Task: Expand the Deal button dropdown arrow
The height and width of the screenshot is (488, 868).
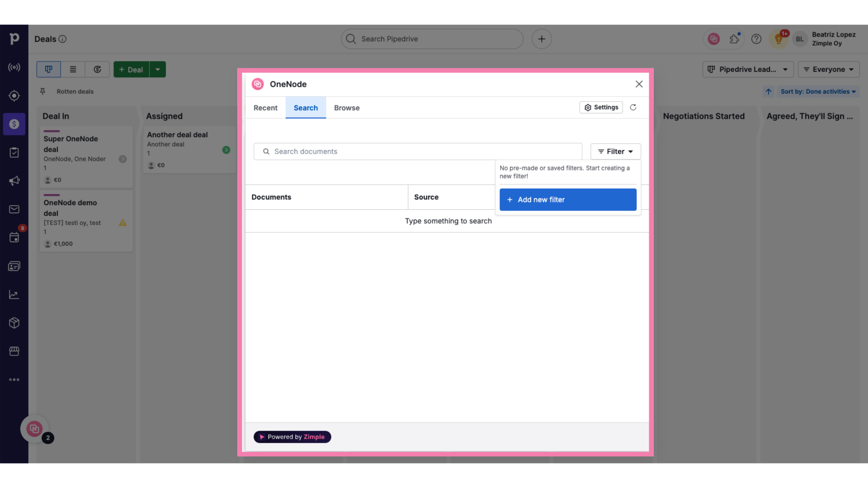Action: coord(158,69)
